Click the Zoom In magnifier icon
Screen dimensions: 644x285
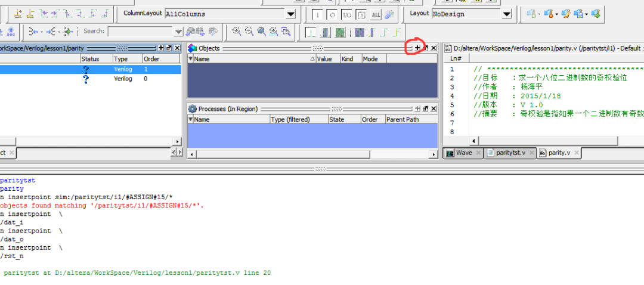[237, 31]
